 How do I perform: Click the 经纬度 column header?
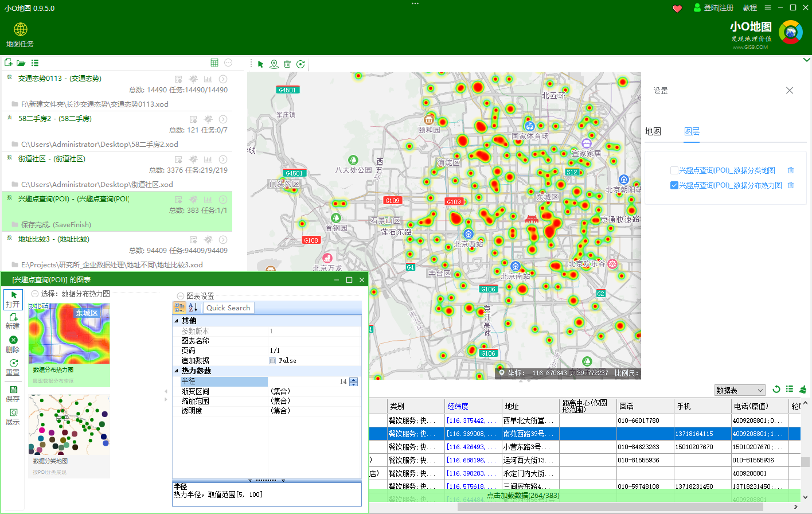click(x=473, y=406)
